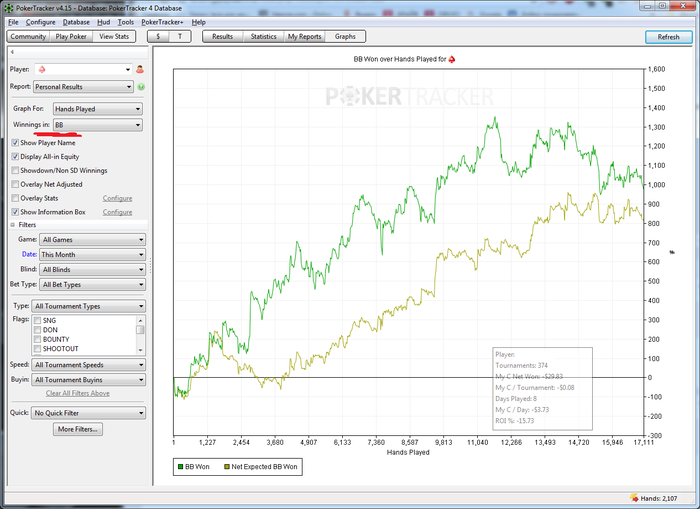
Task: Collapse the Filters section toggle icon
Action: (x=15, y=225)
